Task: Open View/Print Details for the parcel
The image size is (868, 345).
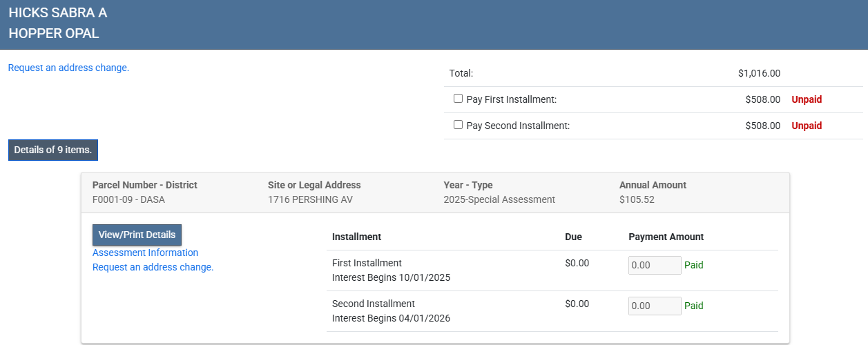Action: [137, 235]
